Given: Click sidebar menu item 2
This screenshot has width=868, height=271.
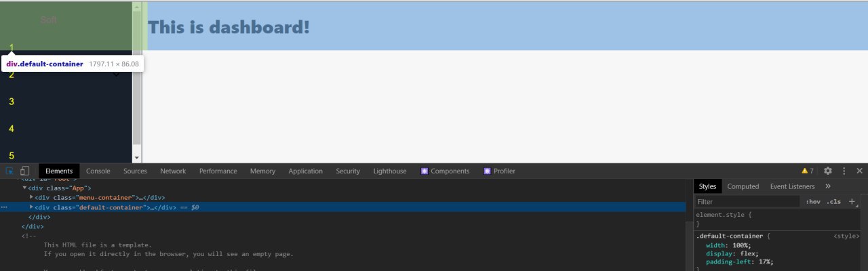Looking at the screenshot, I should [12, 75].
